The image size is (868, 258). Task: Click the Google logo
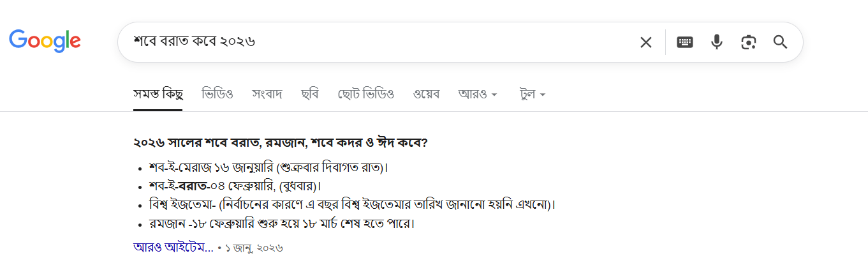coord(45,40)
